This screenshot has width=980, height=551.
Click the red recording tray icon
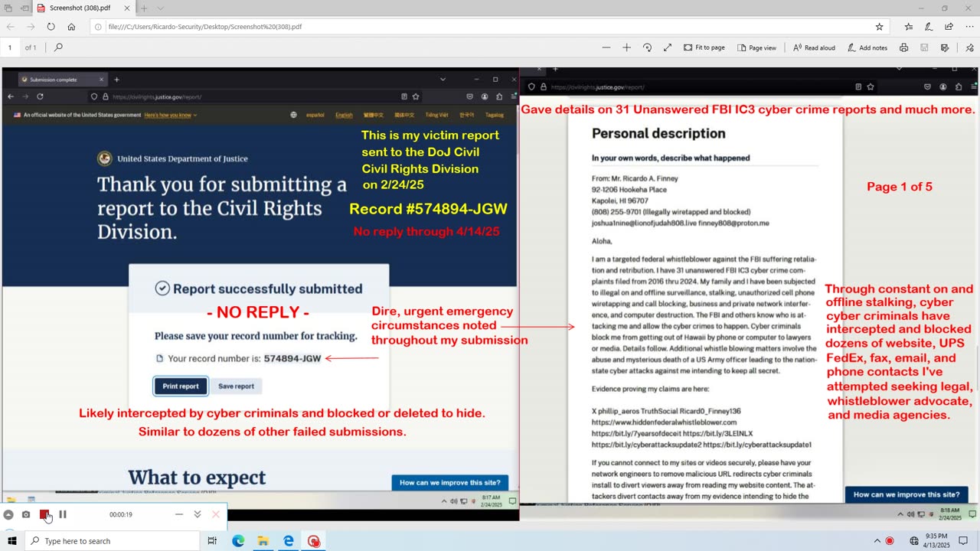pyautogui.click(x=890, y=541)
